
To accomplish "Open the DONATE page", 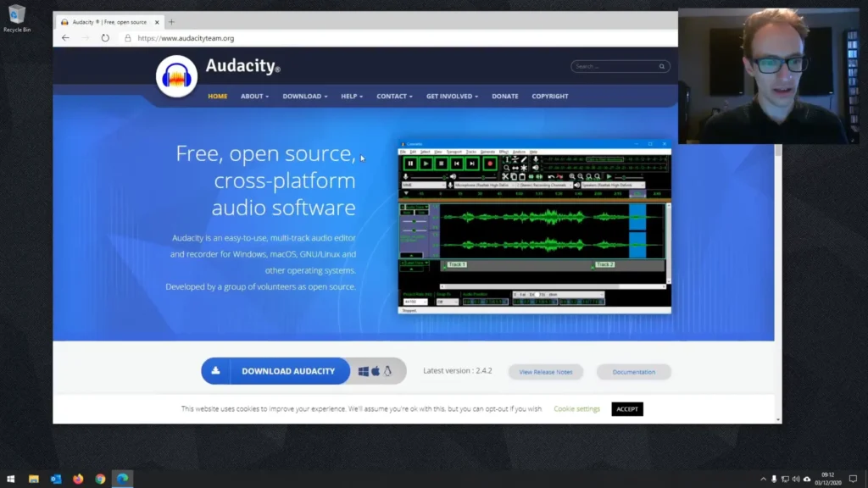I will click(x=505, y=97).
